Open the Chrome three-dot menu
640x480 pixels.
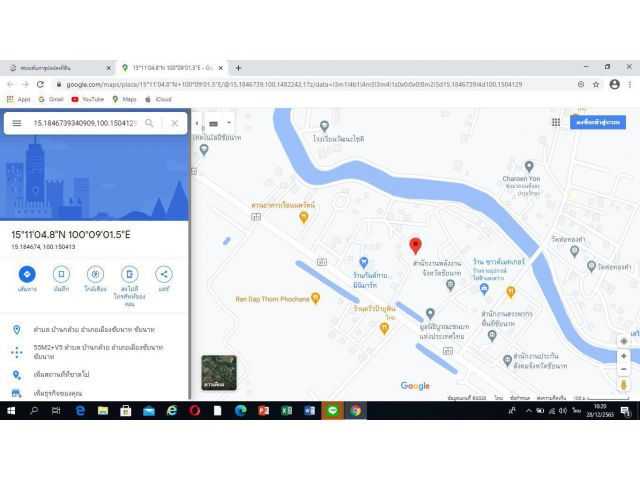coord(630,84)
